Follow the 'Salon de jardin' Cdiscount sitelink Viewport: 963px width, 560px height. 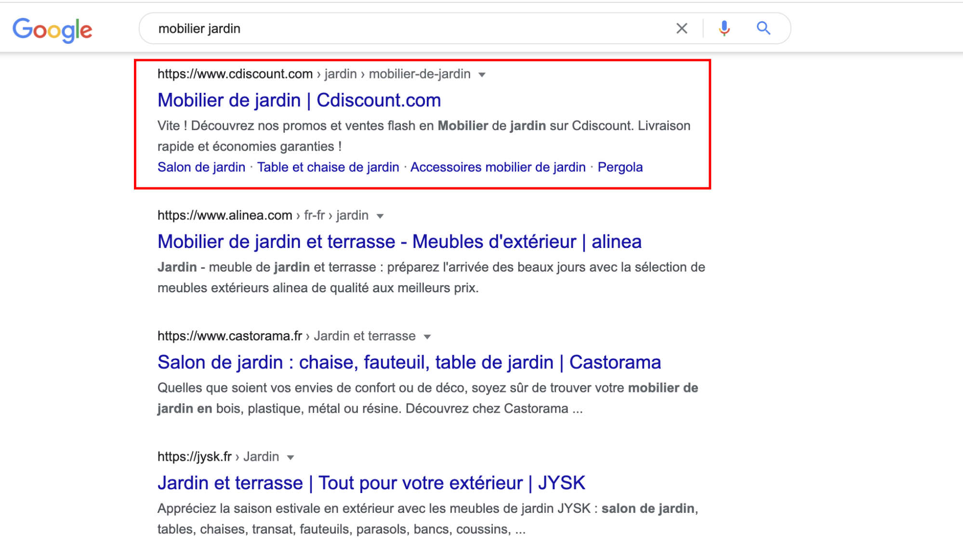(x=201, y=167)
